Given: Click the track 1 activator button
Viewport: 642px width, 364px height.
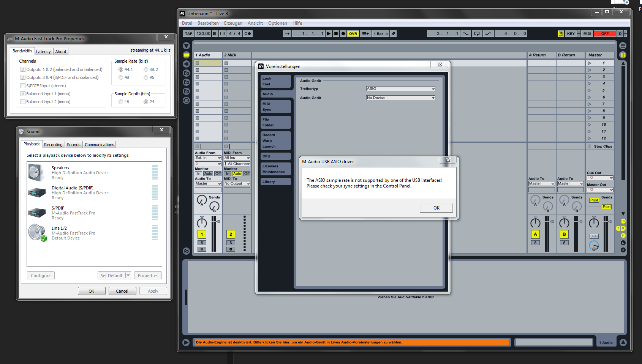Looking at the screenshot, I should [202, 234].
